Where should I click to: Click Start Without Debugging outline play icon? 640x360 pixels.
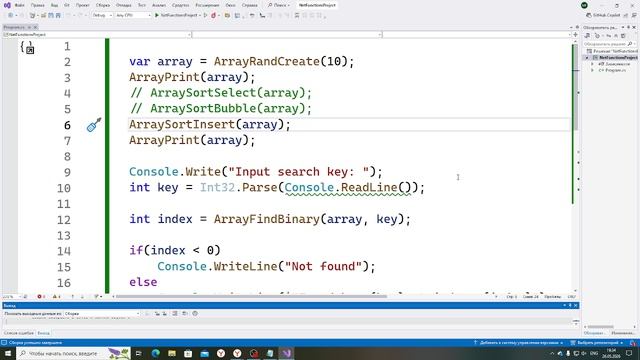click(x=205, y=15)
